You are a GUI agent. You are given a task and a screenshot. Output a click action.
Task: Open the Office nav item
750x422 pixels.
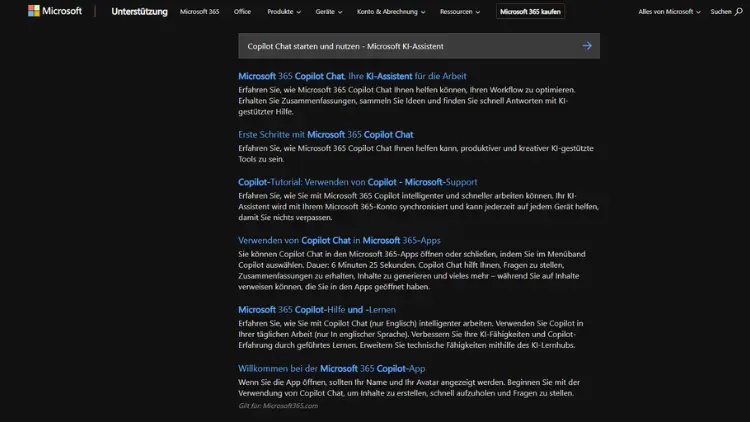coord(242,11)
